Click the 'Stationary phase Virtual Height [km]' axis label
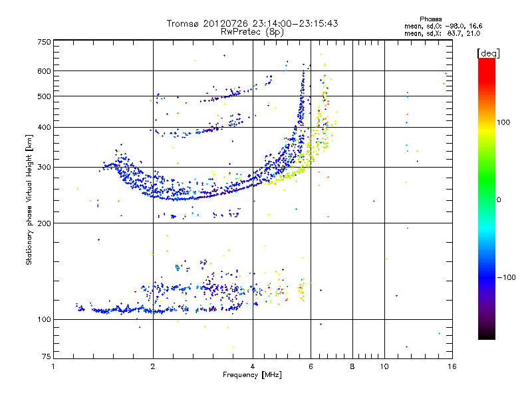Screen dimensions: 532x399 coord(29,199)
